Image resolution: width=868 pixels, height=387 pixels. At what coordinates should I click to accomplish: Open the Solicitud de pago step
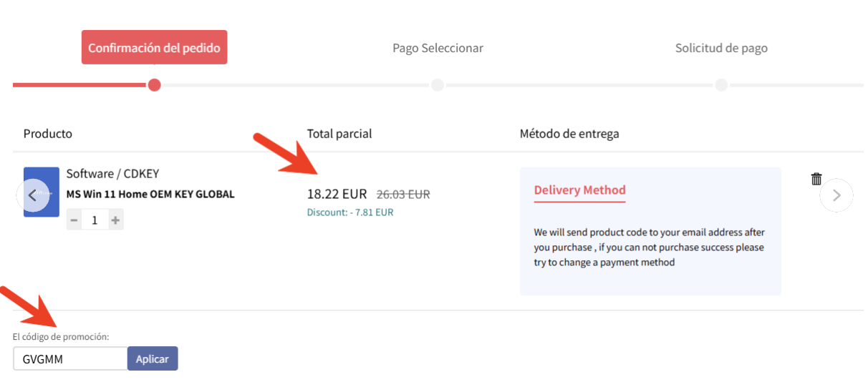point(721,48)
